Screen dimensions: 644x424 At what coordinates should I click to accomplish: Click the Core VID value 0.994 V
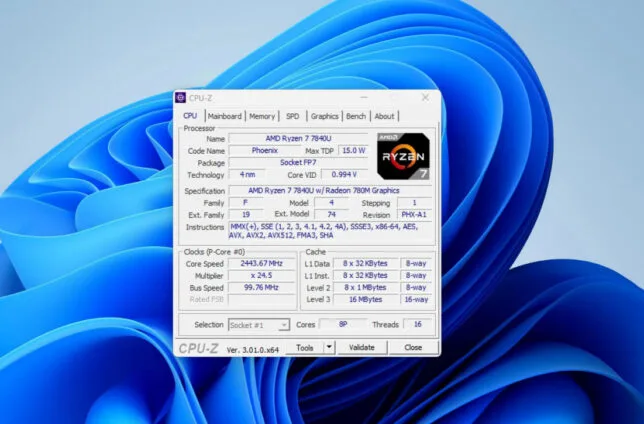point(344,175)
